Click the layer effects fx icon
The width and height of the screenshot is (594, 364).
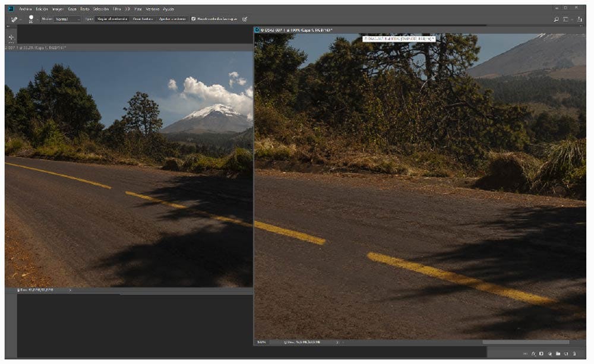(533, 354)
